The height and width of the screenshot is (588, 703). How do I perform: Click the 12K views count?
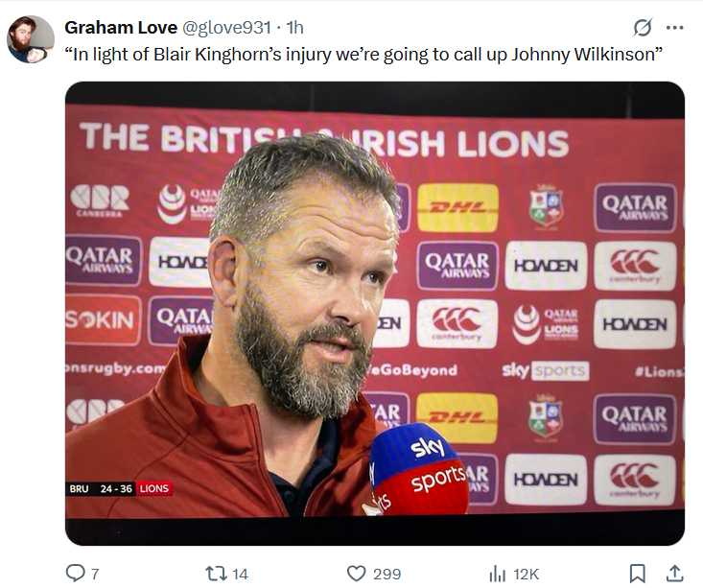527,574
